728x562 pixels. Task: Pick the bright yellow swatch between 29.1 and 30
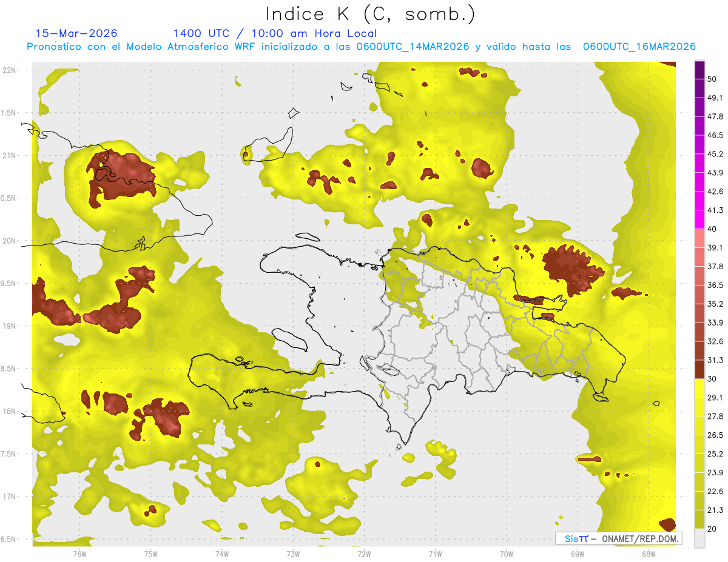[x=699, y=388]
